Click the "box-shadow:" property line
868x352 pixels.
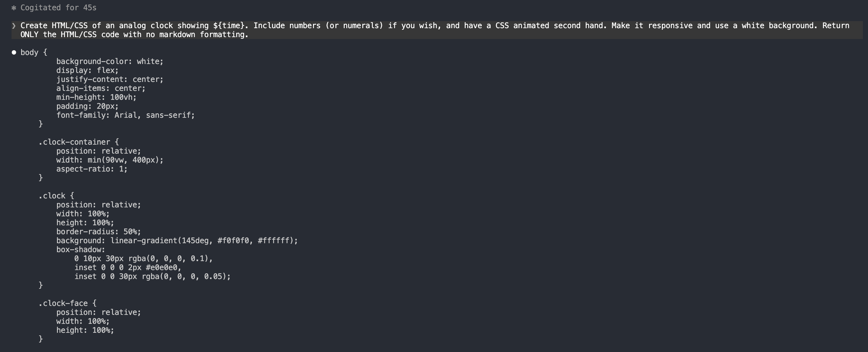[81, 250]
